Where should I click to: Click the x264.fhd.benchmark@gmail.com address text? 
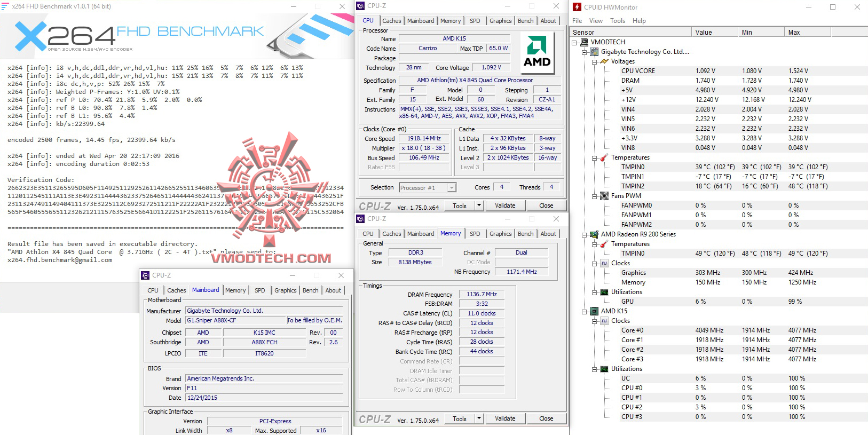[60, 260]
